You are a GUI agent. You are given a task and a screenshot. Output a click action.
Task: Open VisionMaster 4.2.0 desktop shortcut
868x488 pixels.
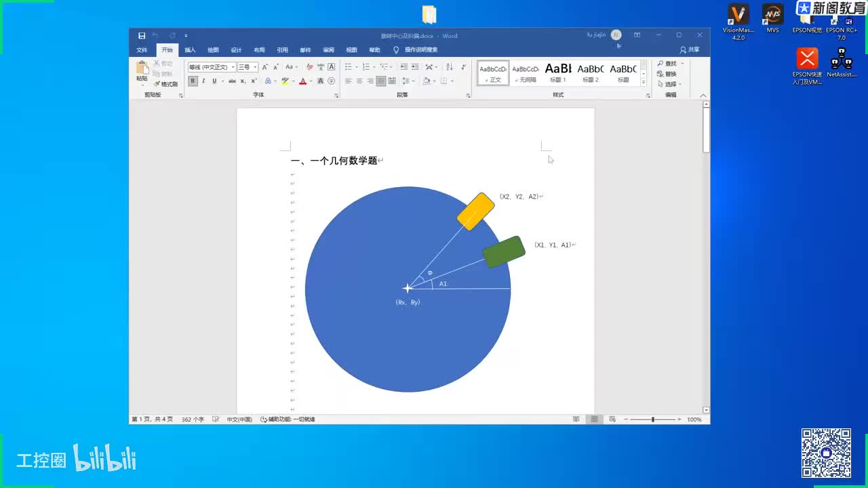point(738,22)
